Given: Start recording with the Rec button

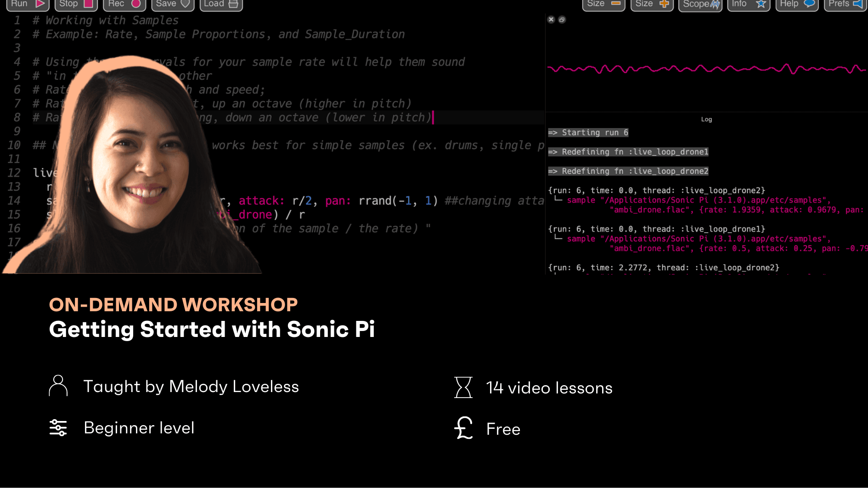Looking at the screenshot, I should click(x=124, y=4).
